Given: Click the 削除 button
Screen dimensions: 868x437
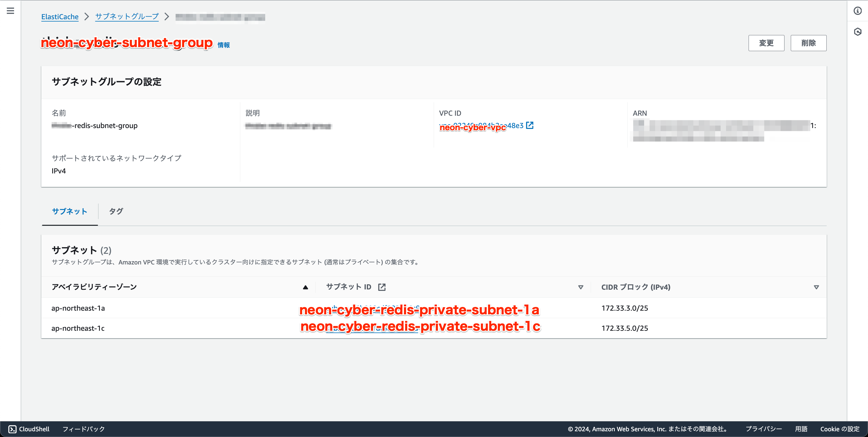Looking at the screenshot, I should click(808, 43).
